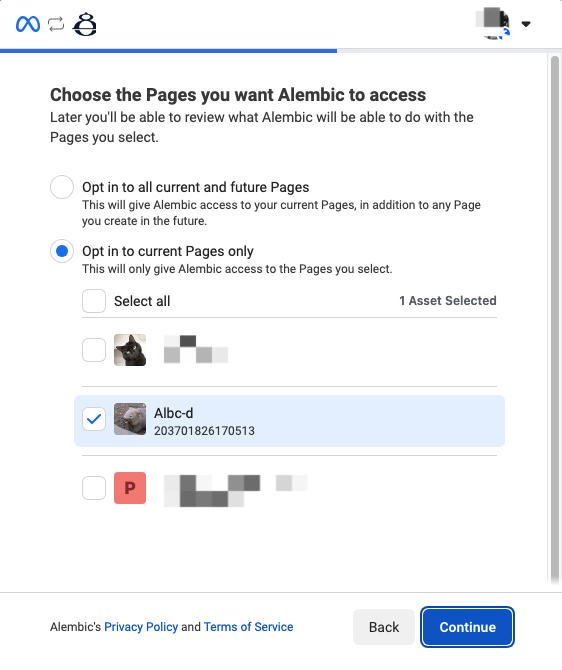This screenshot has height=670, width=562.
Task: Click the black cat page thumbnail
Action: 130,350
